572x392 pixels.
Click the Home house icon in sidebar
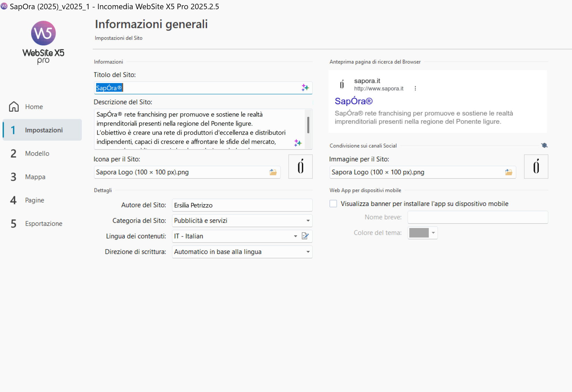click(x=14, y=106)
